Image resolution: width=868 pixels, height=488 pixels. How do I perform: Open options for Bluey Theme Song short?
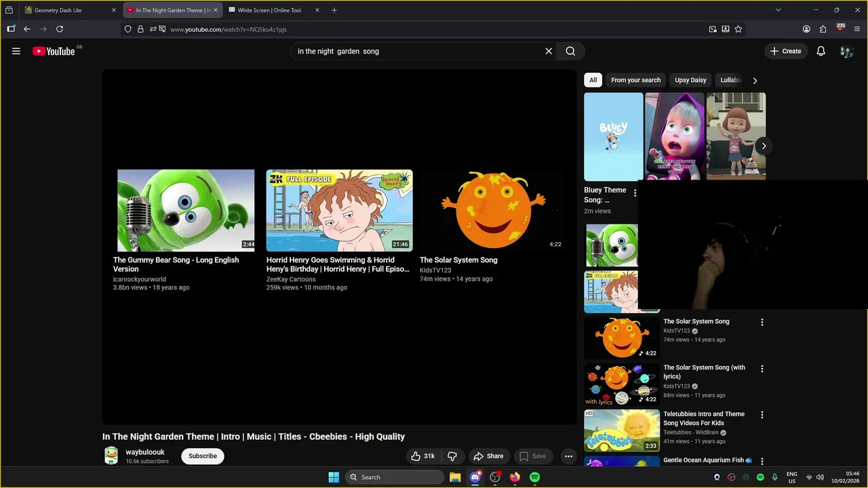635,193
